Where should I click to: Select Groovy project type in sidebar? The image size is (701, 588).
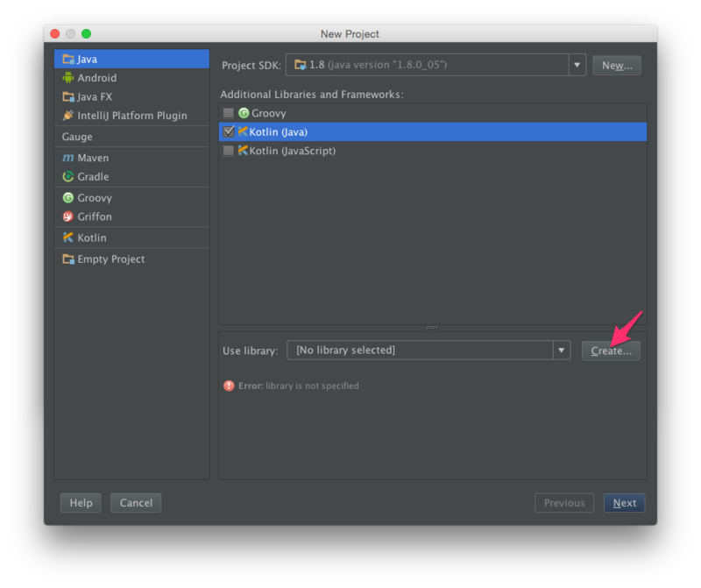[131, 198]
